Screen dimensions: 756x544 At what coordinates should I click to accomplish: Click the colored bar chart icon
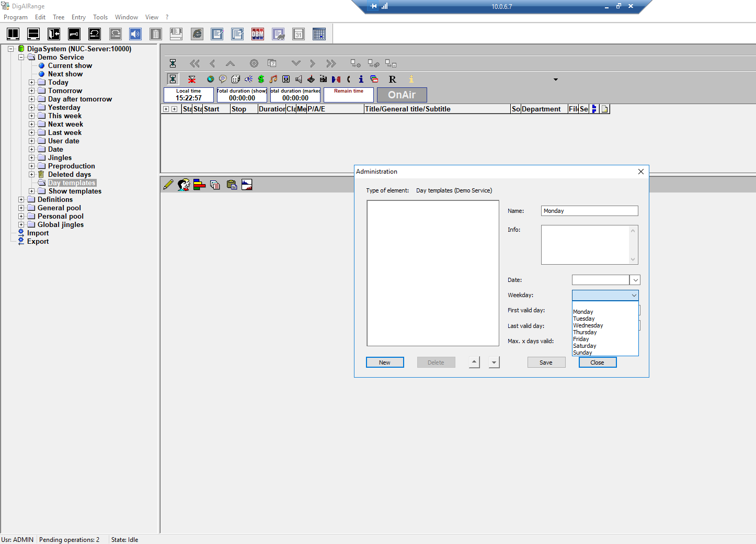point(199,185)
